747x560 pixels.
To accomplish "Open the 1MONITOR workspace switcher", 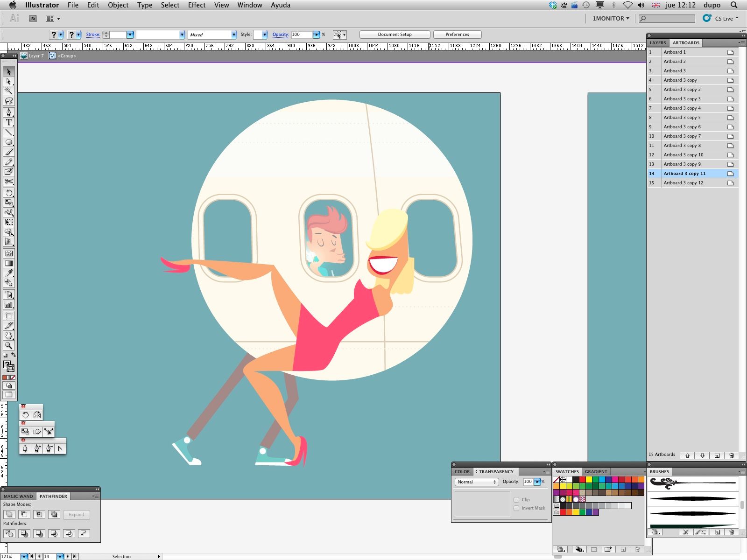I will point(611,19).
